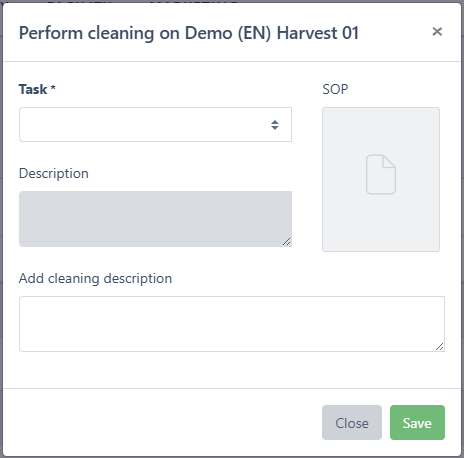Click the Description box resize grip
The image size is (464, 458).
[x=287, y=242]
